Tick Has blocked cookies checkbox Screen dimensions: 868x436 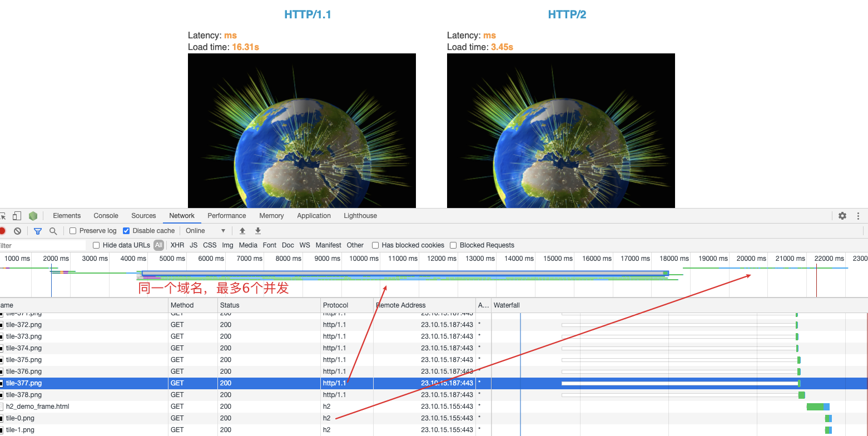pyautogui.click(x=375, y=245)
